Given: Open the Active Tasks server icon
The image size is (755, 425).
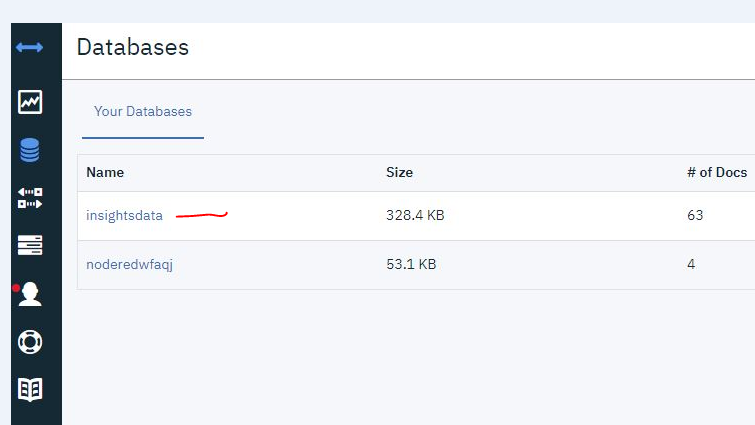Looking at the screenshot, I should (30, 245).
